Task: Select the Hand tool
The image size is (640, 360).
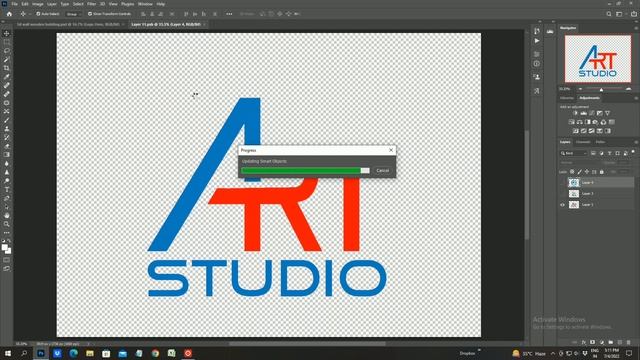Action: (x=7, y=215)
